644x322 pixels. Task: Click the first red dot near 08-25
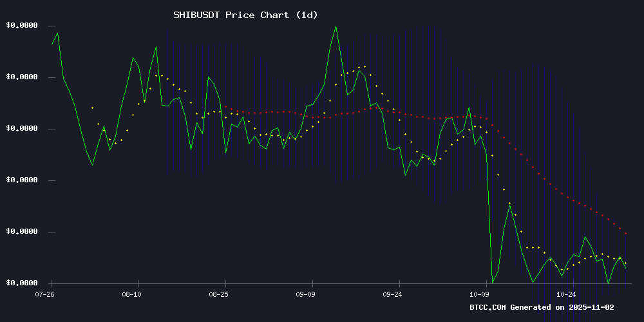[x=225, y=106]
